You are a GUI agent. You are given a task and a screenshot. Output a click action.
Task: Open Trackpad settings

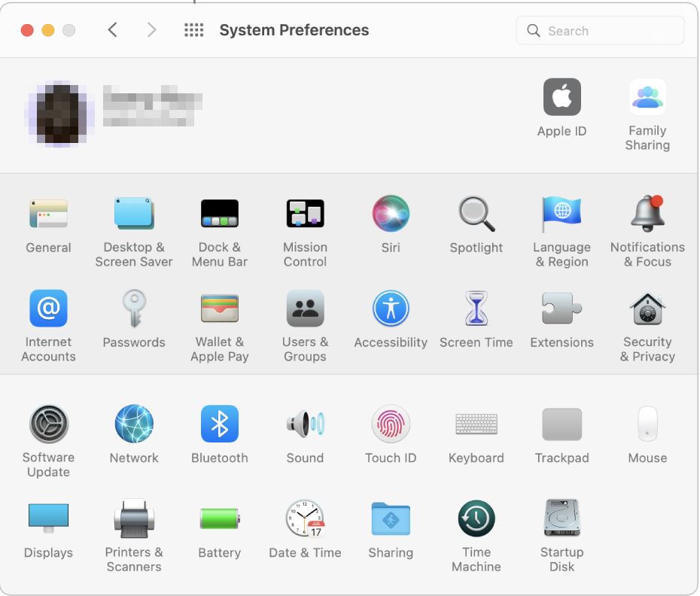[562, 424]
